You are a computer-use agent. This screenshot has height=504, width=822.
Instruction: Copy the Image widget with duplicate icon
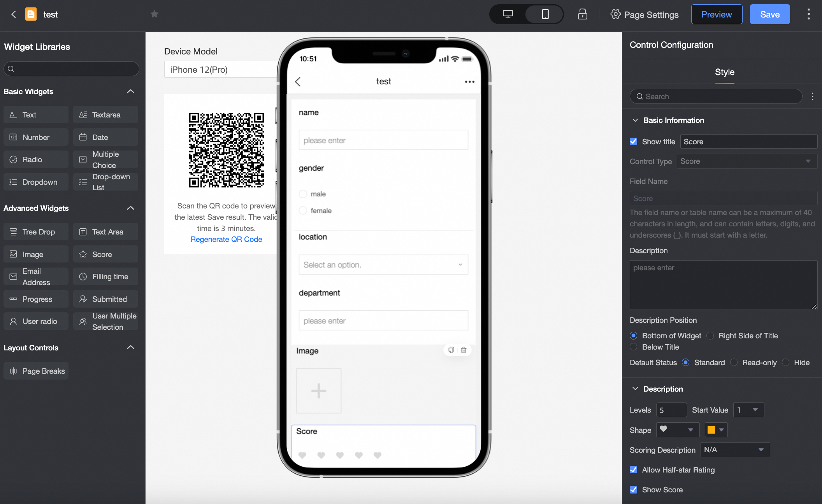(x=451, y=350)
